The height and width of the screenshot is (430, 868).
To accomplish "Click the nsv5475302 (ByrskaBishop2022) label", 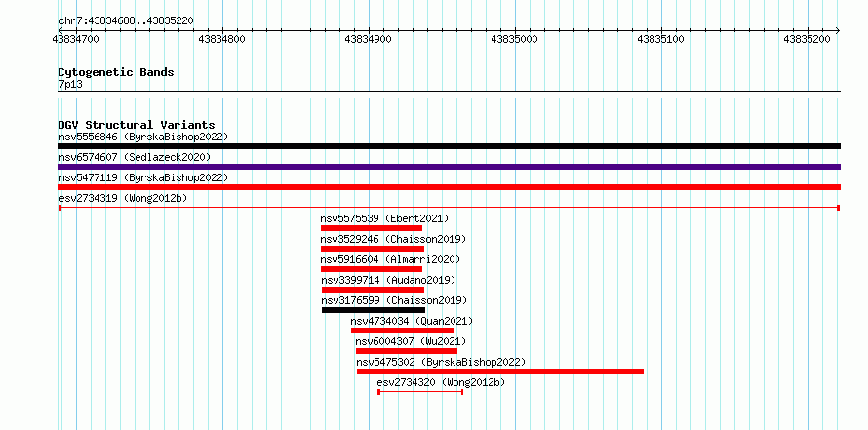I will 441,362.
